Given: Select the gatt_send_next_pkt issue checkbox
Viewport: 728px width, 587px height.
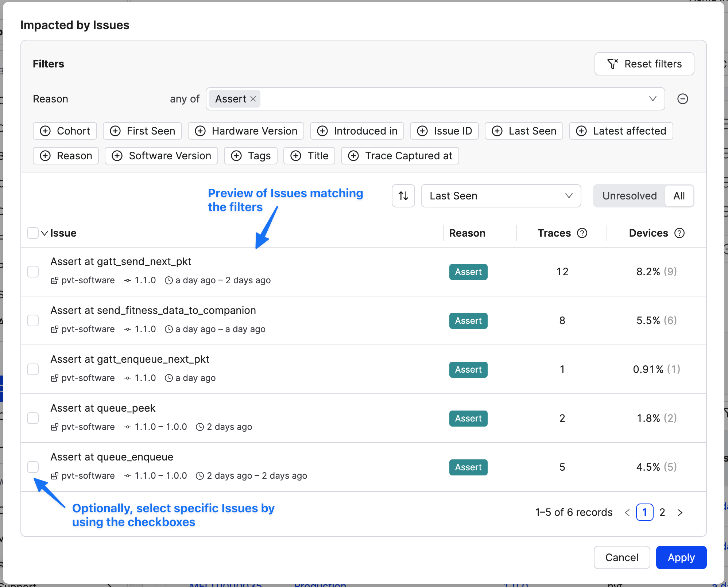Looking at the screenshot, I should point(33,272).
